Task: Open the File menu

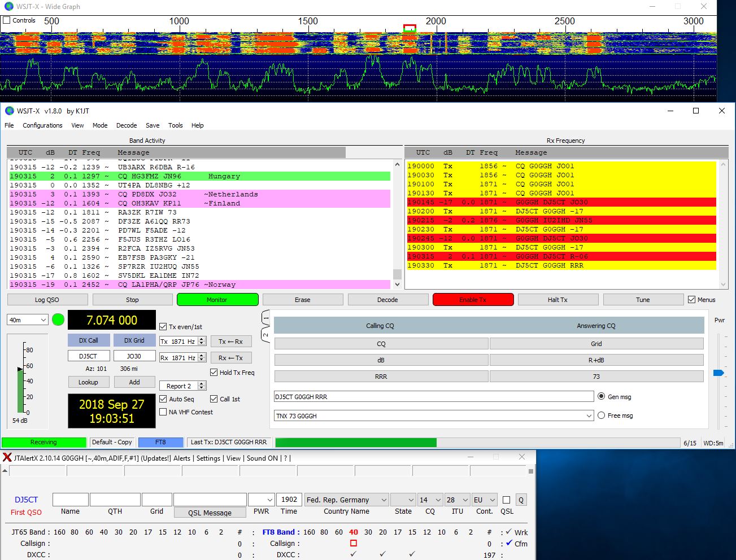Action: 9,125
